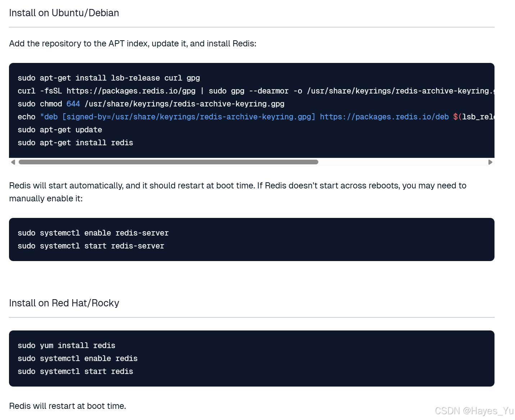The width and height of the screenshot is (515, 420).
Task: Click the 'Install on Red Hat/Rocky' heading
Action: [64, 303]
